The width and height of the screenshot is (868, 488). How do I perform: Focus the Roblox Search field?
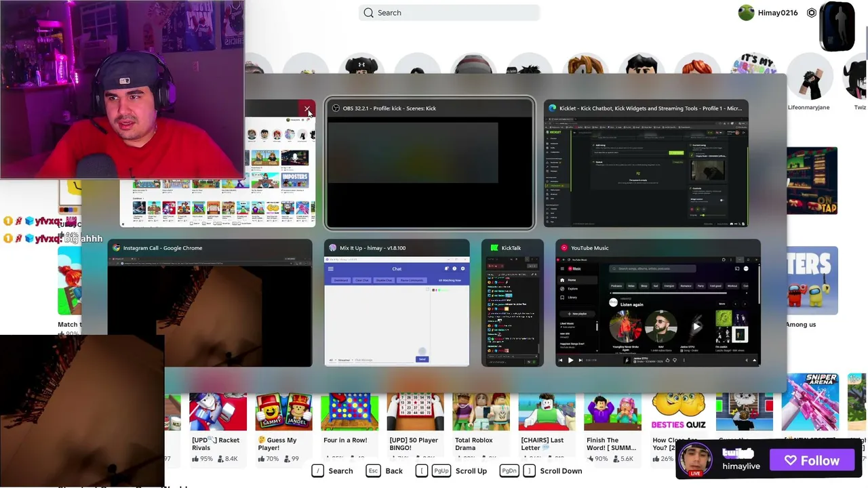[x=449, y=13]
